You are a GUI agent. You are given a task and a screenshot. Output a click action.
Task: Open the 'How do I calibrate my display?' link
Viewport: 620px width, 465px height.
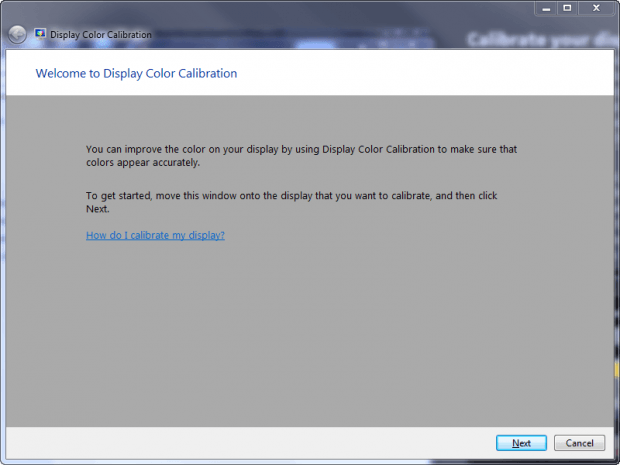(155, 235)
